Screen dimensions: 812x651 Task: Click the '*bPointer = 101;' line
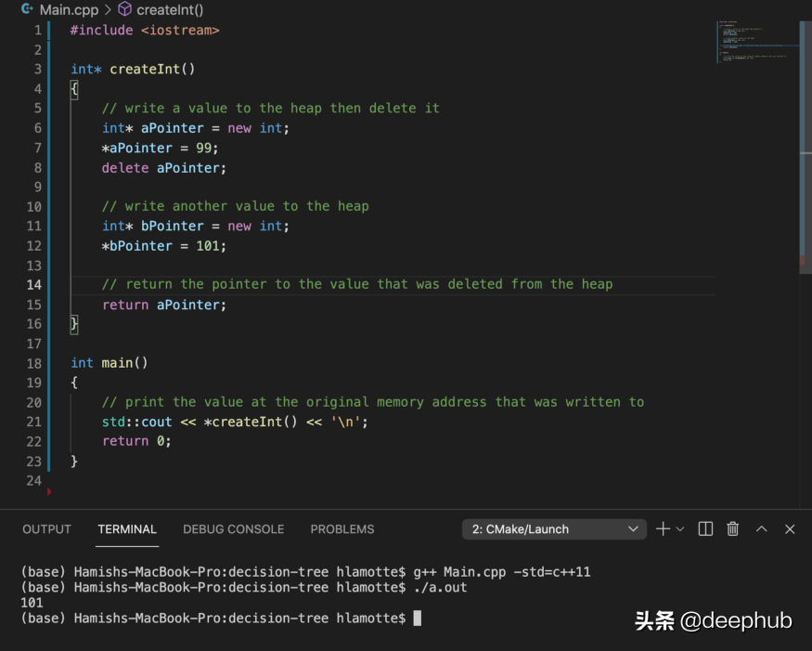click(164, 246)
